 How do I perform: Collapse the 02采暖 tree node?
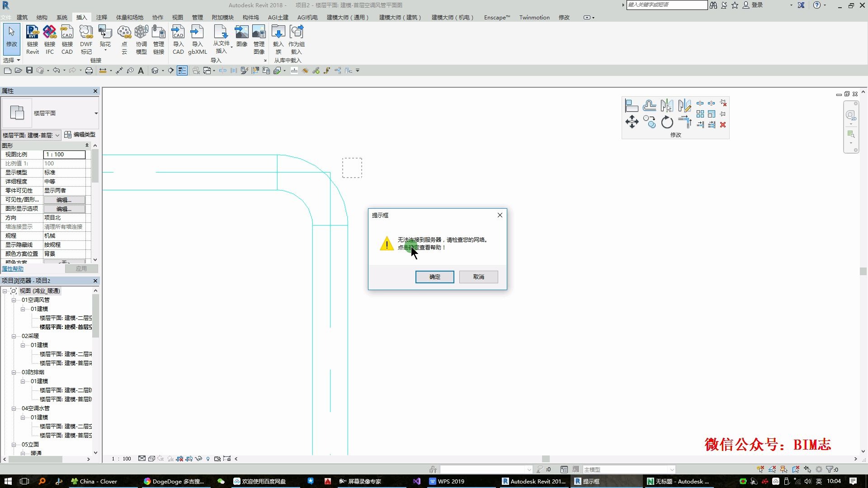(14, 336)
